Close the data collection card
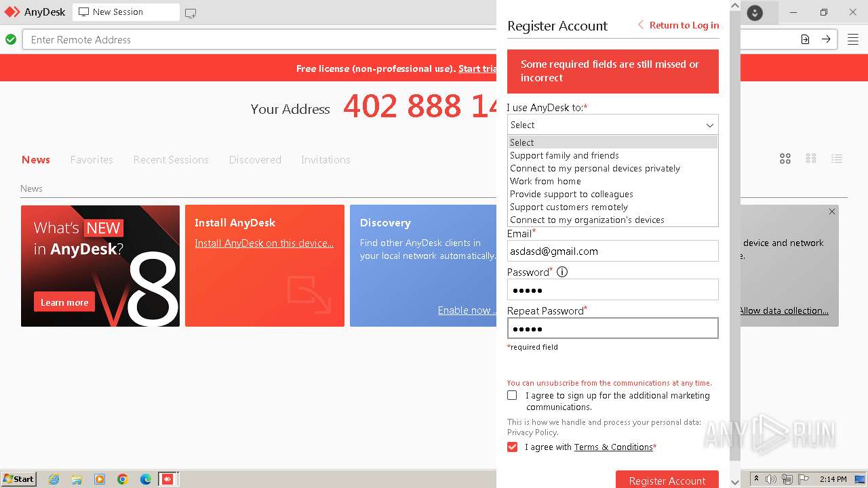 click(x=832, y=211)
